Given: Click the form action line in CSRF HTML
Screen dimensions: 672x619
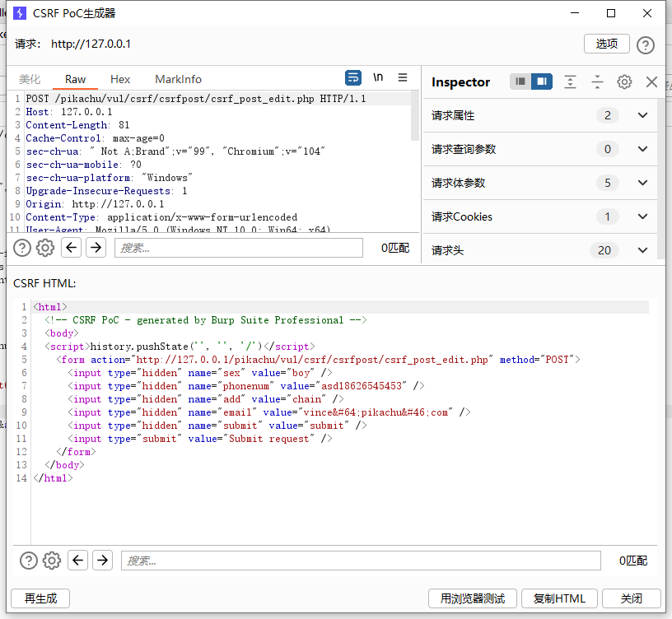Looking at the screenshot, I should [x=319, y=360].
